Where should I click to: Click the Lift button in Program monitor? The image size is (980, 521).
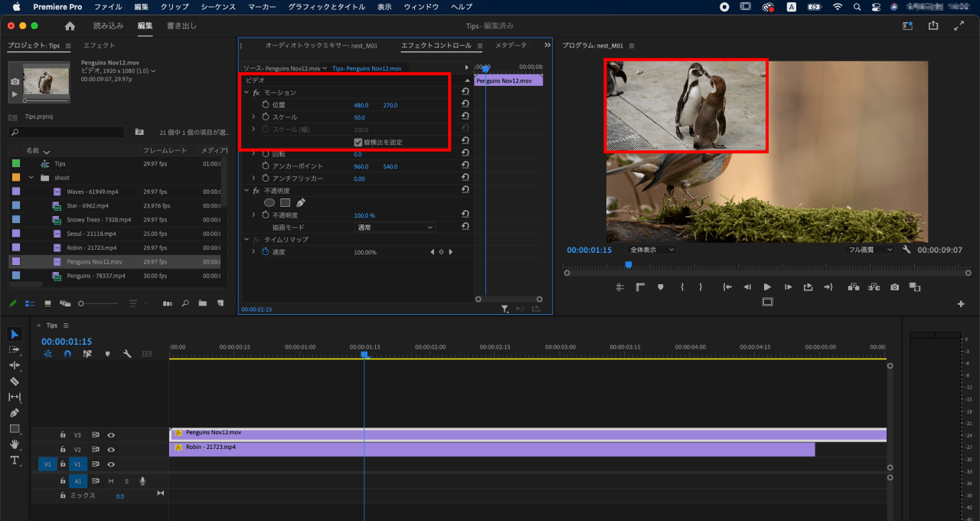point(854,287)
